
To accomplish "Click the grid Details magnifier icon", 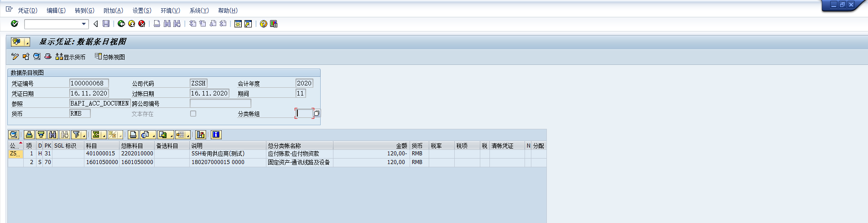I will (14, 134).
